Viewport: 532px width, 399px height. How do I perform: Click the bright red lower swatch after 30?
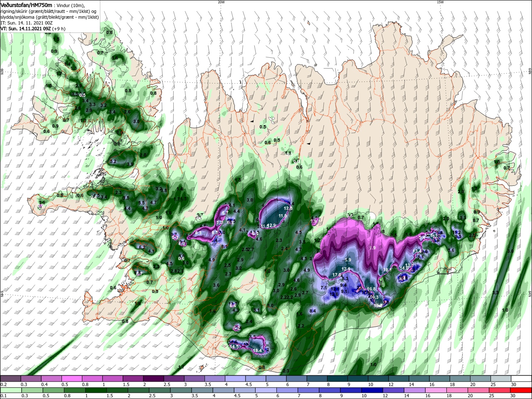(x=521, y=390)
